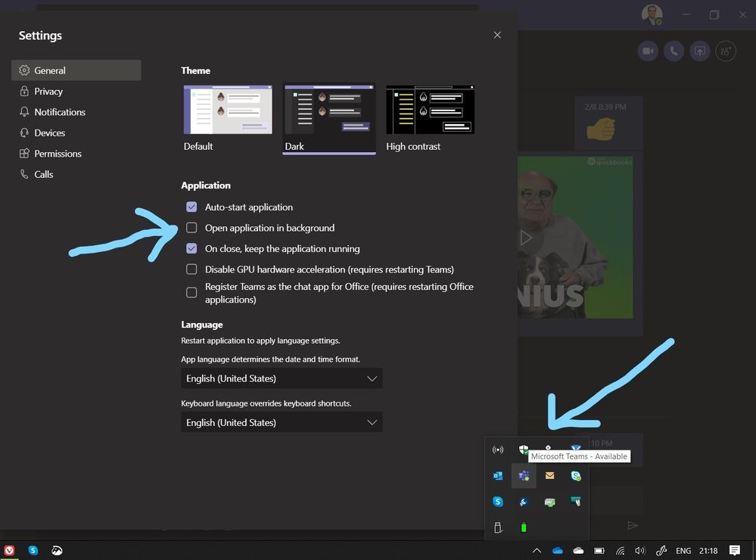
Task: Click the share screen button in chat
Action: click(699, 51)
